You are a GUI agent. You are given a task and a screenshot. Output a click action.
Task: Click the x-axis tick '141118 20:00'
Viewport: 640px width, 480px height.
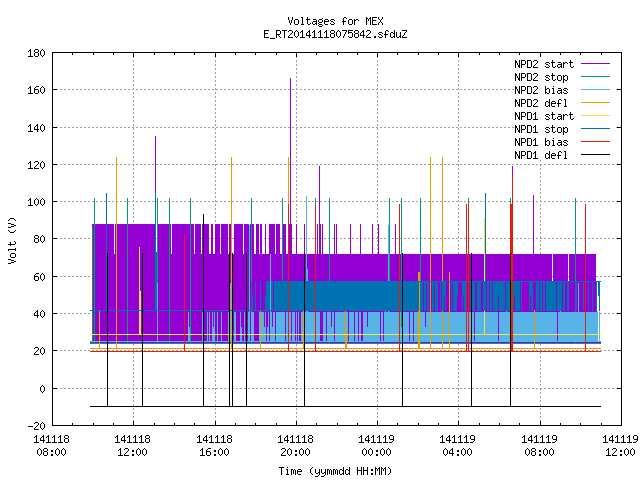[296, 446]
